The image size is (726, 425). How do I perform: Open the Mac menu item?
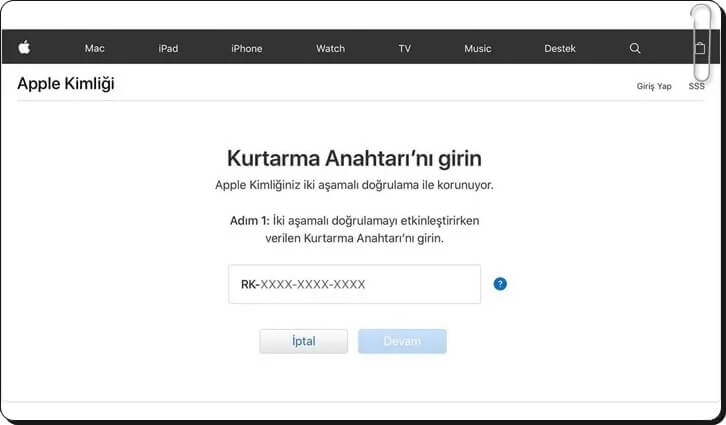[94, 49]
